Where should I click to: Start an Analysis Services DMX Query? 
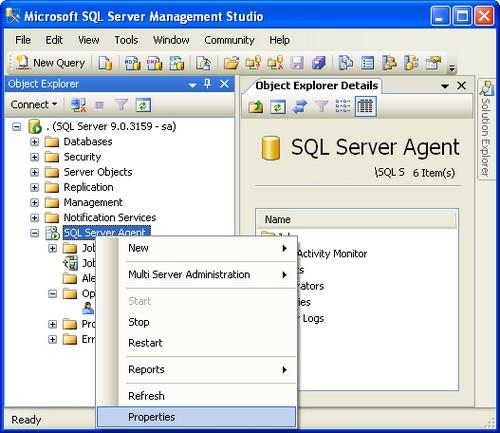click(x=155, y=63)
